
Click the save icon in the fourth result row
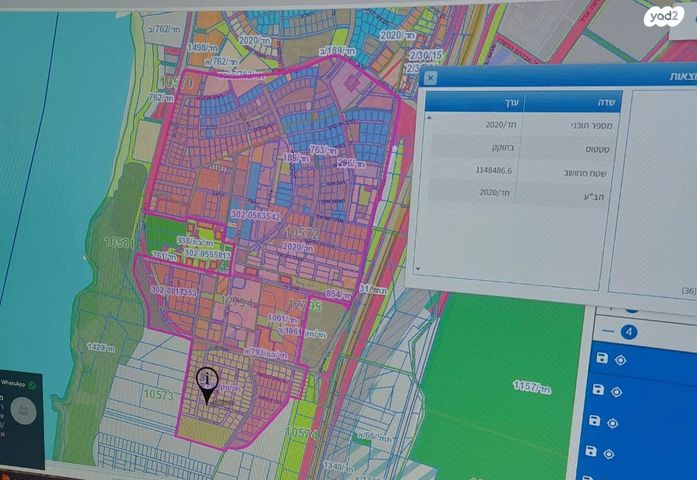[593, 452]
